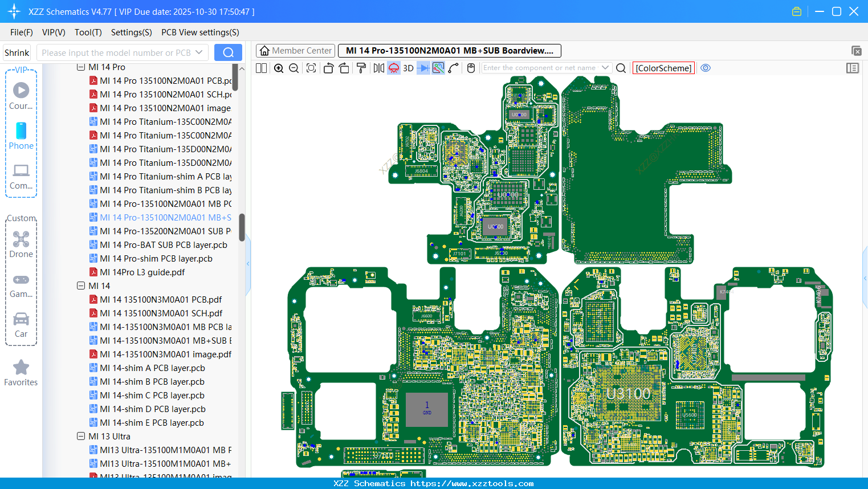Screen dimensions: 868x489
Task: Select the zoom in magnifier tool
Action: pos(279,68)
